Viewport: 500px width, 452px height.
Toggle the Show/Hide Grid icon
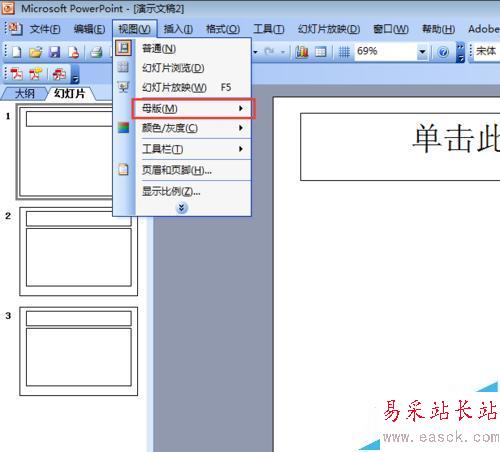(344, 52)
